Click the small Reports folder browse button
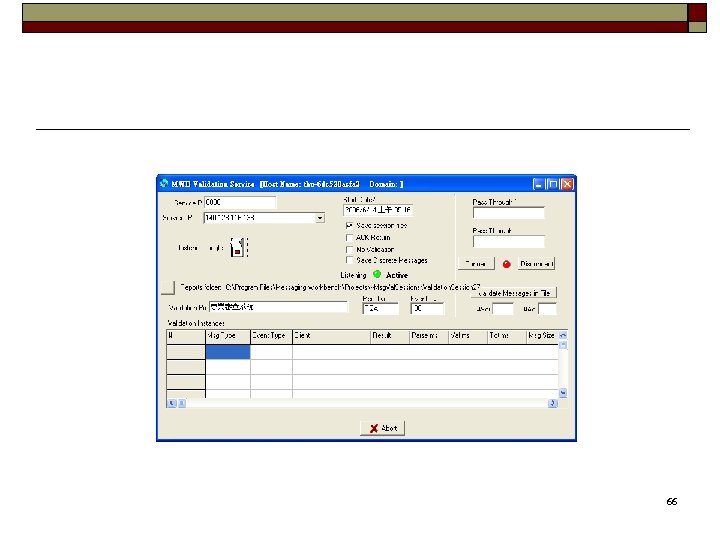The width and height of the screenshot is (720, 540). (168, 287)
